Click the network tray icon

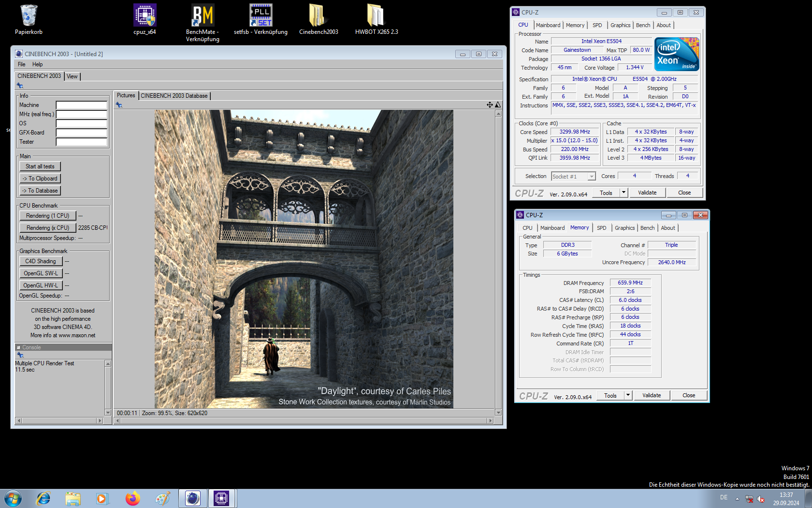click(x=749, y=499)
